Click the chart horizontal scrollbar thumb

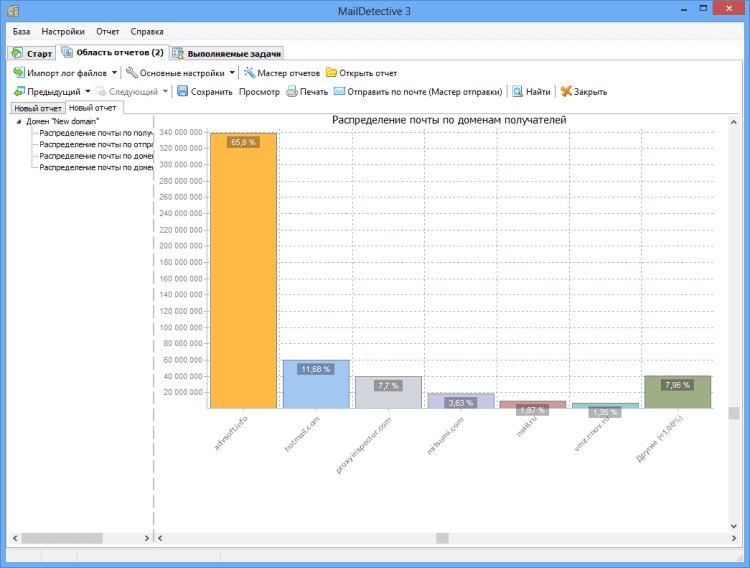(x=442, y=538)
